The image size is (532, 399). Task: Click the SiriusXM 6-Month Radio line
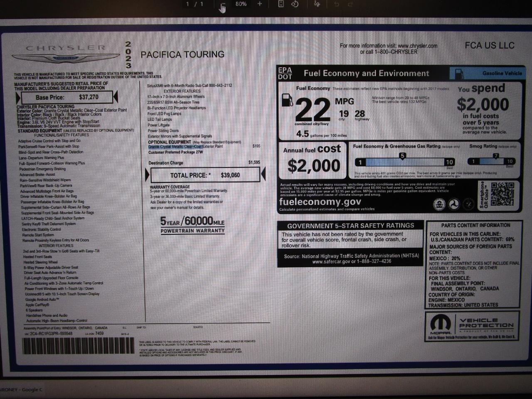point(190,86)
